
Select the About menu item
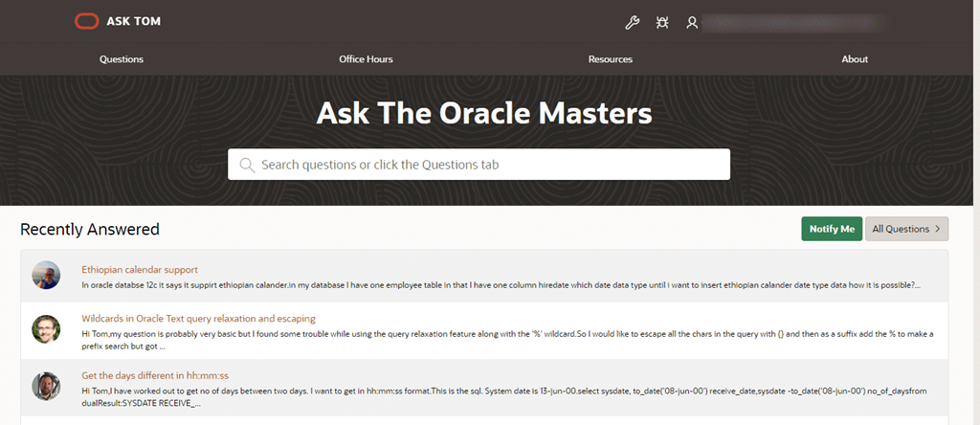[x=855, y=59]
